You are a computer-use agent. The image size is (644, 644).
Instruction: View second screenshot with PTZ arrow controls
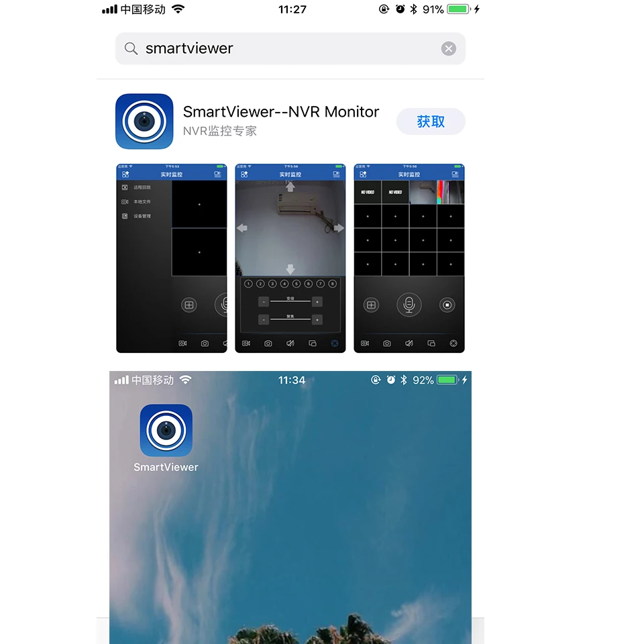(x=290, y=258)
